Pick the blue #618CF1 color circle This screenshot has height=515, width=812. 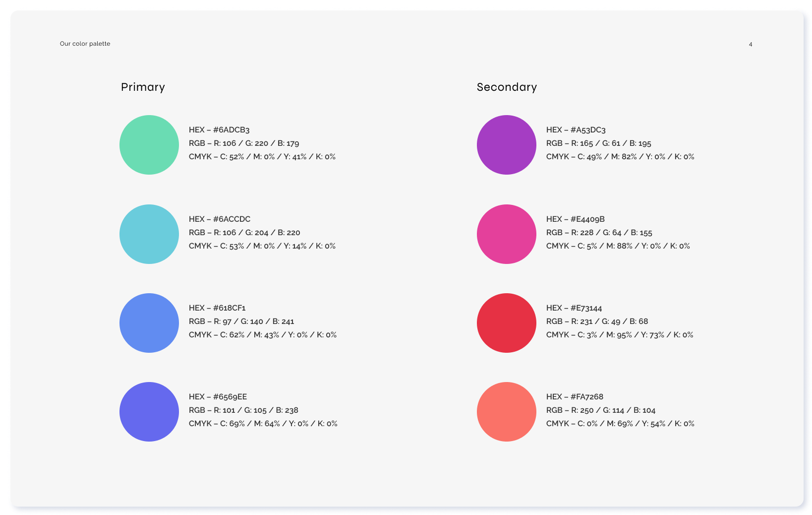coord(149,323)
